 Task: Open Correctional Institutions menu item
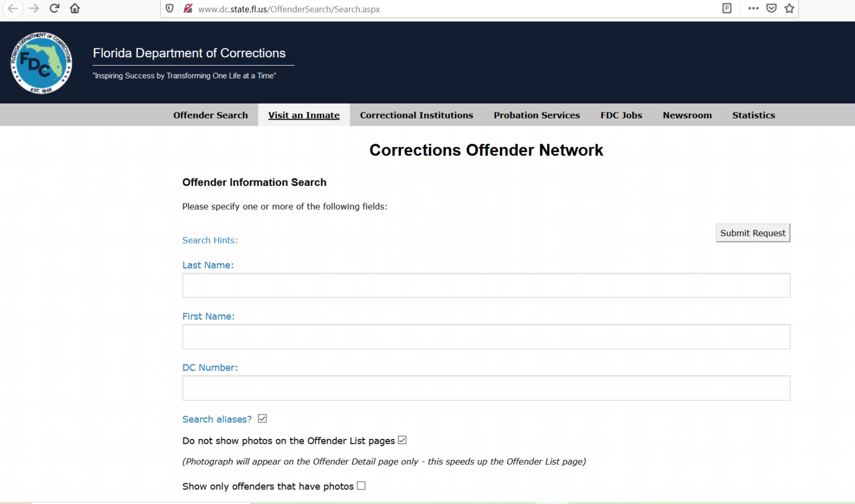click(416, 115)
